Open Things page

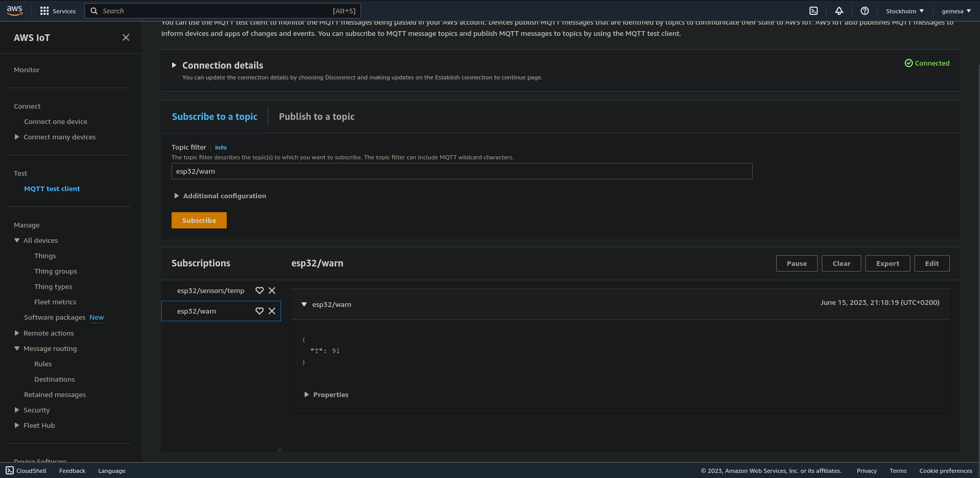click(x=45, y=256)
